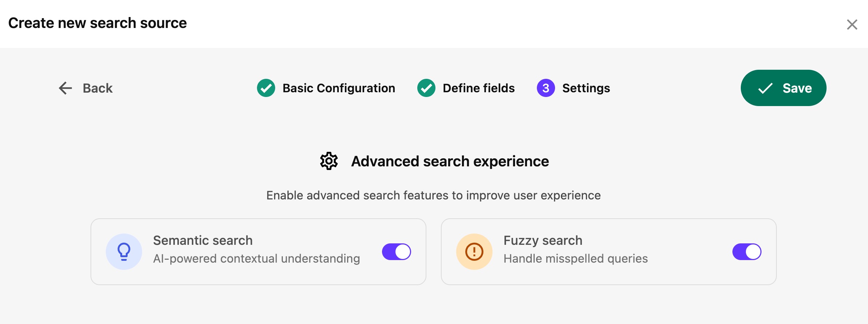Click the green checkmark on Basic Configuration step
Screen dimensions: 868x324
click(x=266, y=88)
